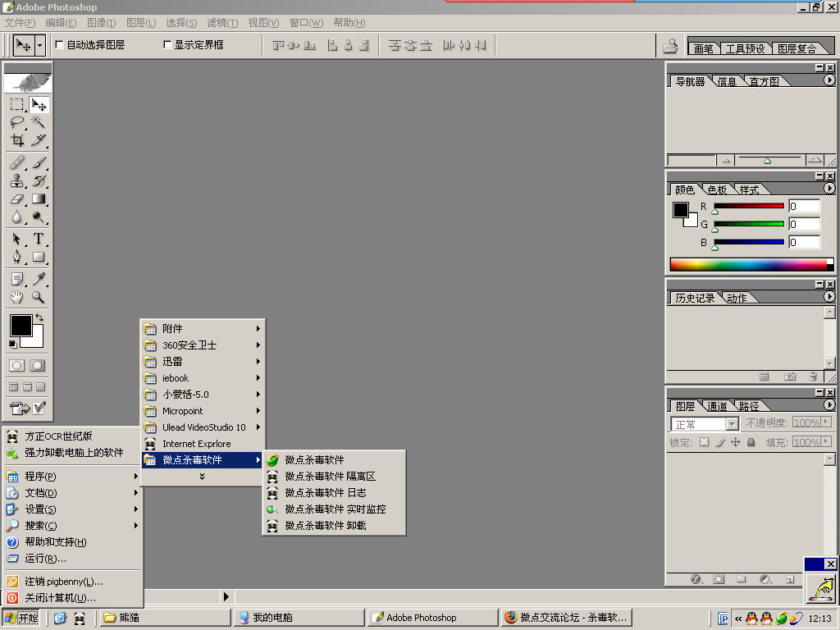840x630 pixels.
Task: Select the Slice tool
Action: pyautogui.click(x=39, y=140)
